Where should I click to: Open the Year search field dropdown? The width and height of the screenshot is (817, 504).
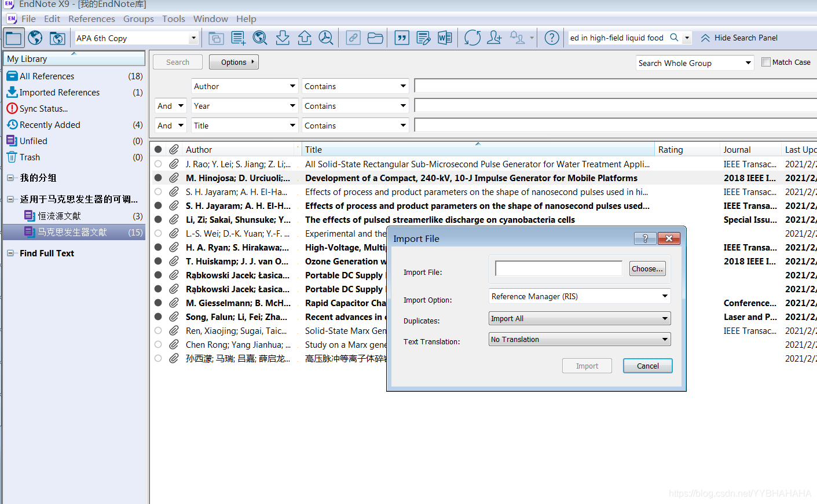click(244, 106)
